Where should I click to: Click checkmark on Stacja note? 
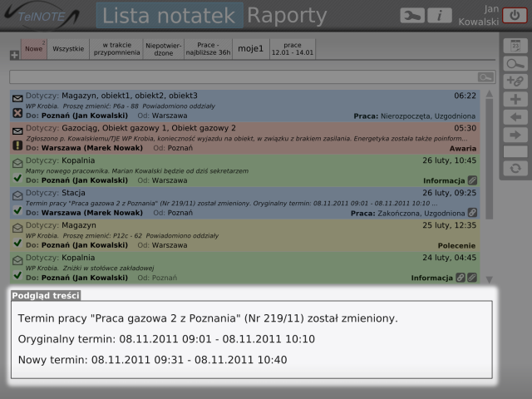17,210
